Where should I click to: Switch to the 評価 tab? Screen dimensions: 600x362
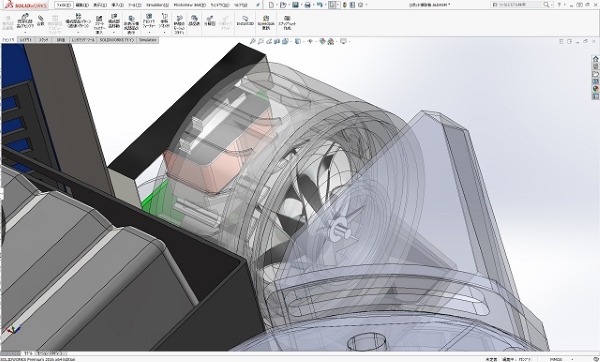click(x=60, y=40)
